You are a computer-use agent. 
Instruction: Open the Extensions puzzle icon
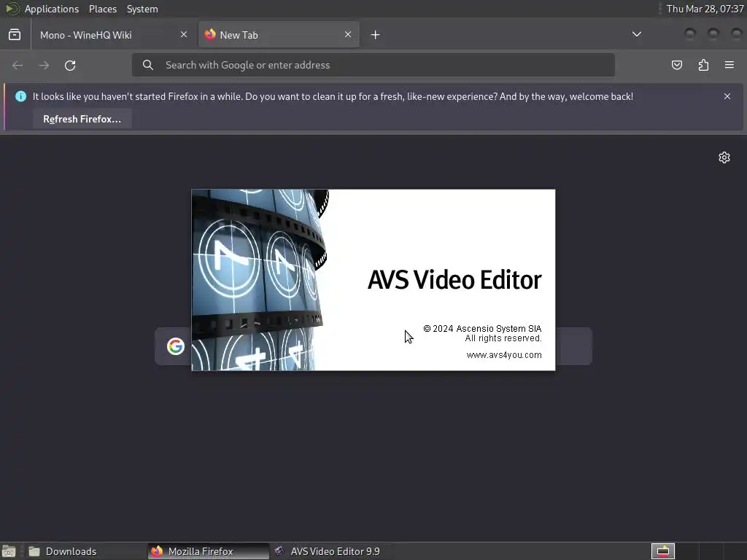tap(703, 65)
